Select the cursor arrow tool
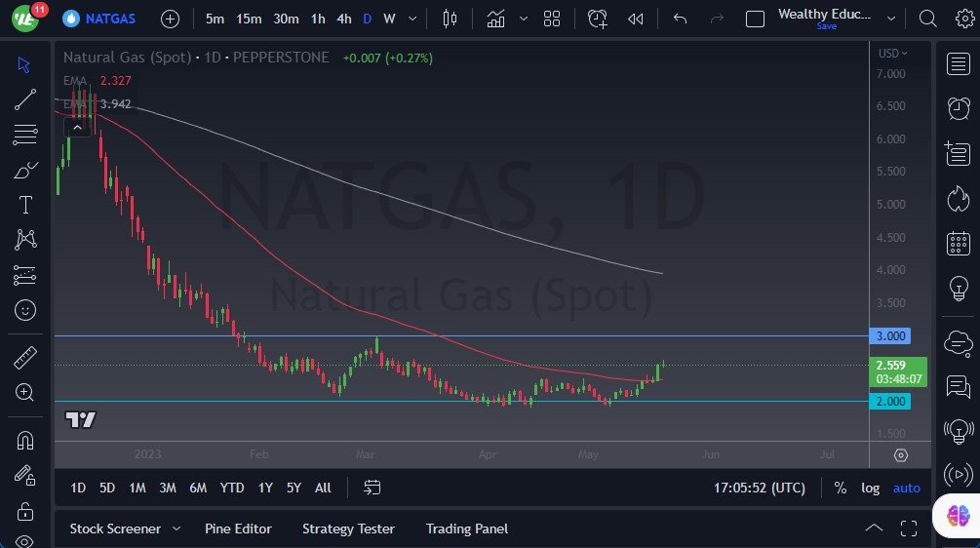The width and height of the screenshot is (980, 548). (24, 65)
